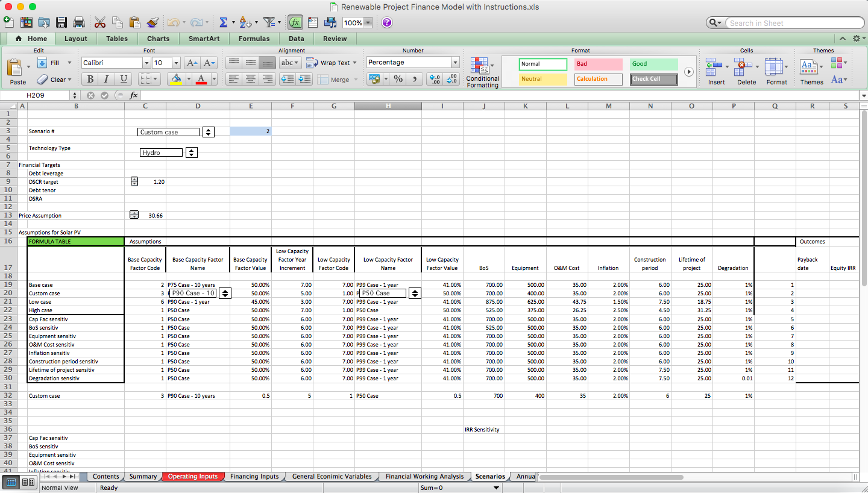Switch to the Formulas ribbon tab
The height and width of the screenshot is (493, 868).
(254, 39)
